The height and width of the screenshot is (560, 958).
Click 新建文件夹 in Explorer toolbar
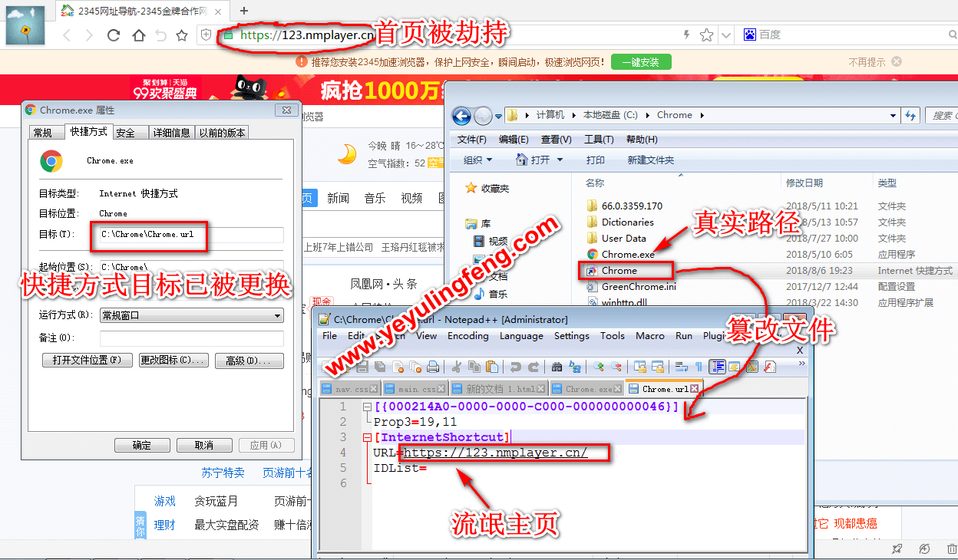(650, 160)
